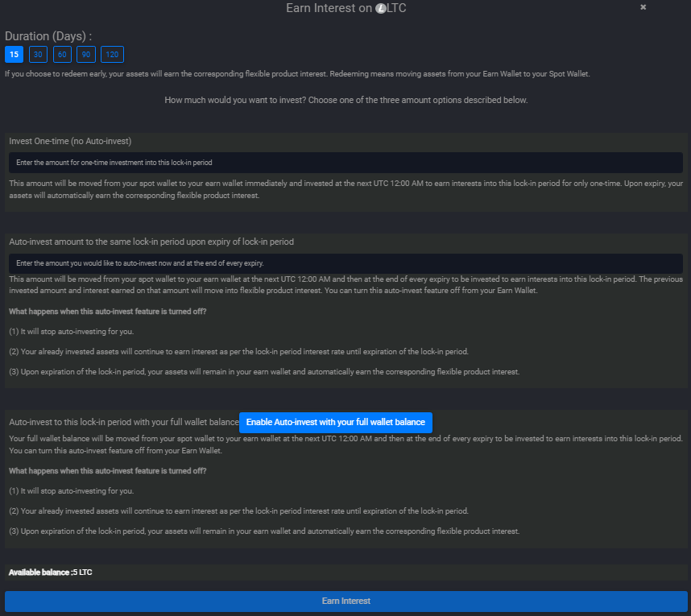Screen dimensions: 691x616
Task: Select the 15 days duration option
Action: [x=14, y=55]
